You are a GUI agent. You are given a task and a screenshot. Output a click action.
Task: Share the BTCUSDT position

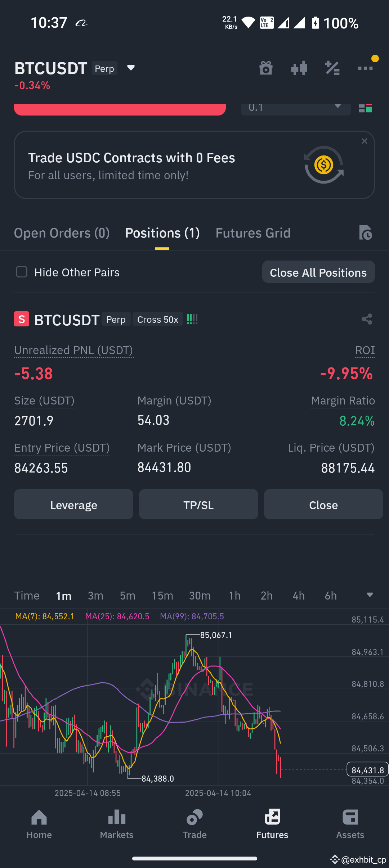click(367, 319)
